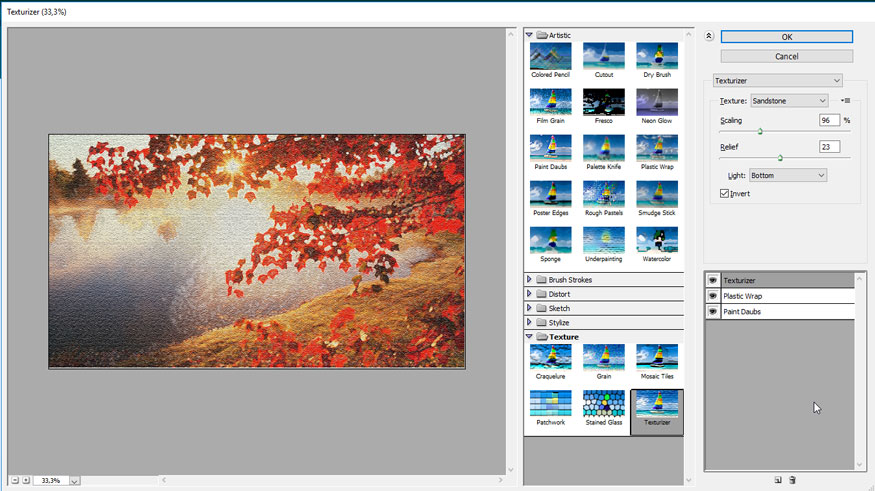Click the autumn leaves preview image
This screenshot has height=491, width=875.
(x=257, y=251)
